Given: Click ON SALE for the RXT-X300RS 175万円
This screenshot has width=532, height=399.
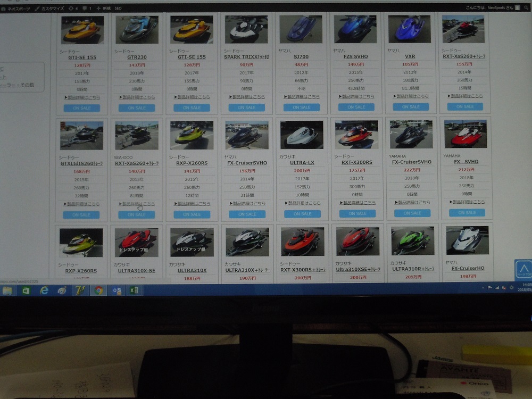Looking at the screenshot, I should pyautogui.click(x=358, y=214).
